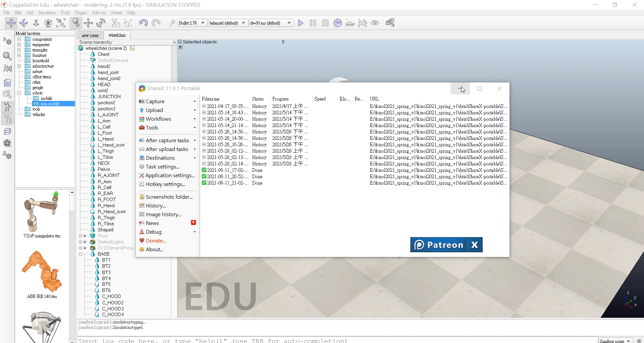Expand the Floor node in scene hierarchy

click(80, 236)
